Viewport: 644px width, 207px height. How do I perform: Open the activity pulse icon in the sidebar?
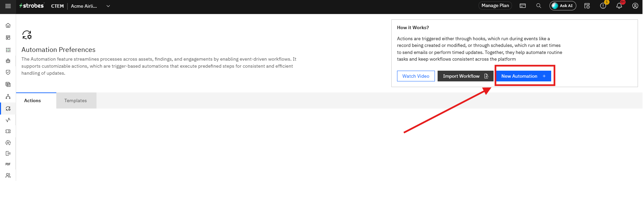pyautogui.click(x=8, y=120)
